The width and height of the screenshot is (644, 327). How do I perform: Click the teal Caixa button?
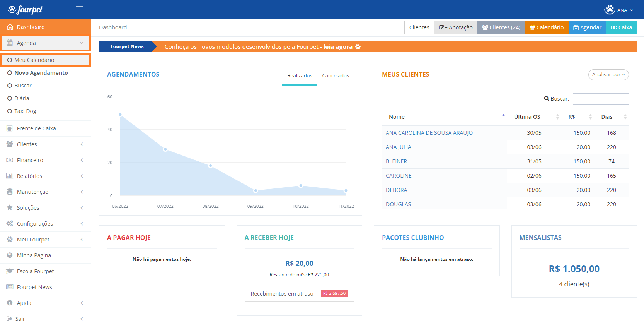point(621,27)
